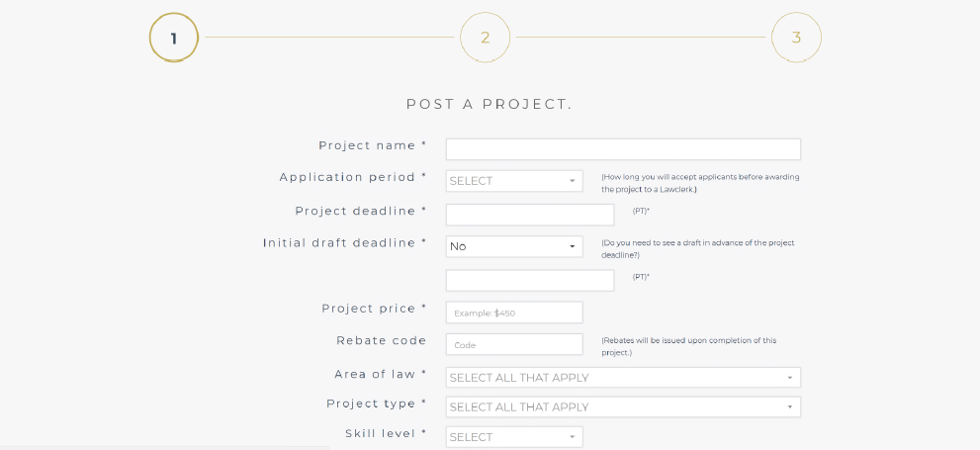The image size is (980, 450).
Task: Click the Application period dropdown arrow
Action: [572, 181]
